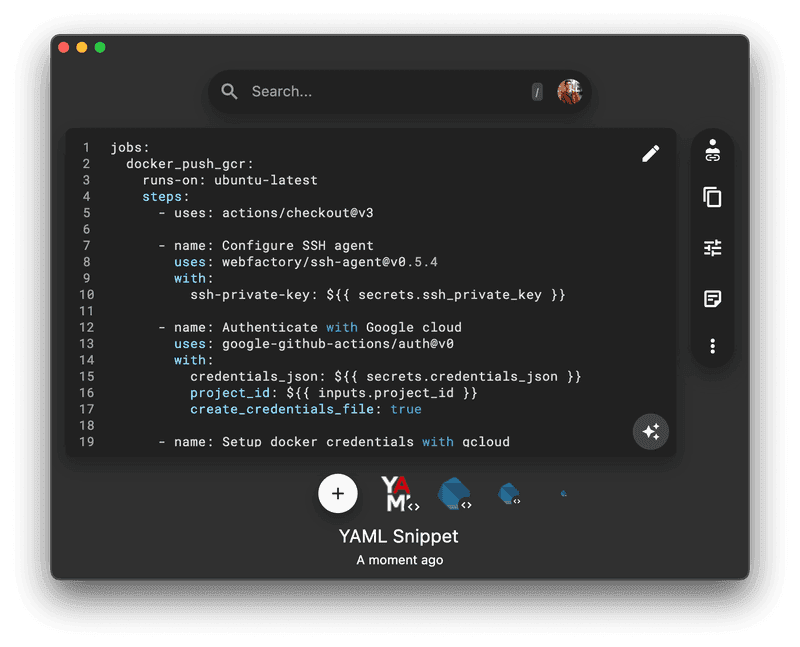Click line 'name: Configure SSH agent'
Image resolution: width=800 pixels, height=647 pixels.
(x=266, y=245)
